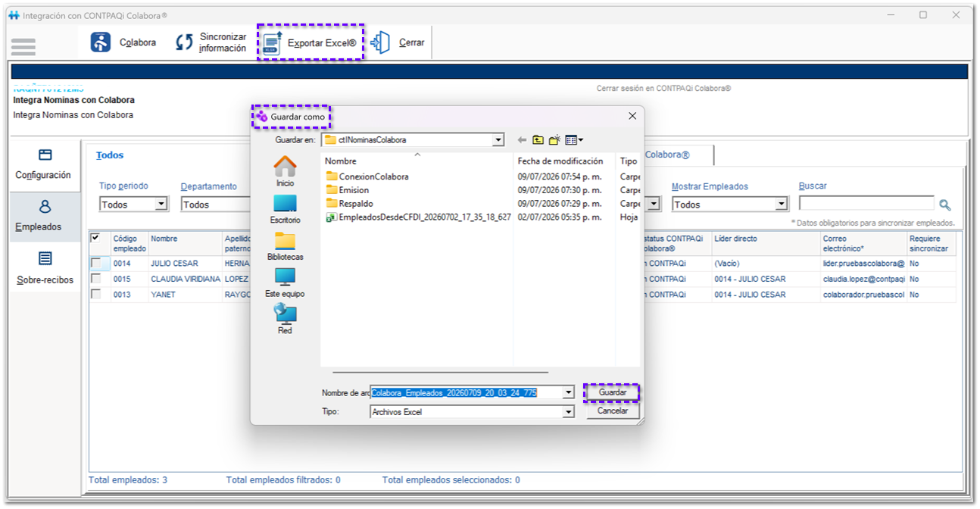Click the Sincronizar información arrows icon
The height and width of the screenshot is (509, 980).
pos(185,42)
